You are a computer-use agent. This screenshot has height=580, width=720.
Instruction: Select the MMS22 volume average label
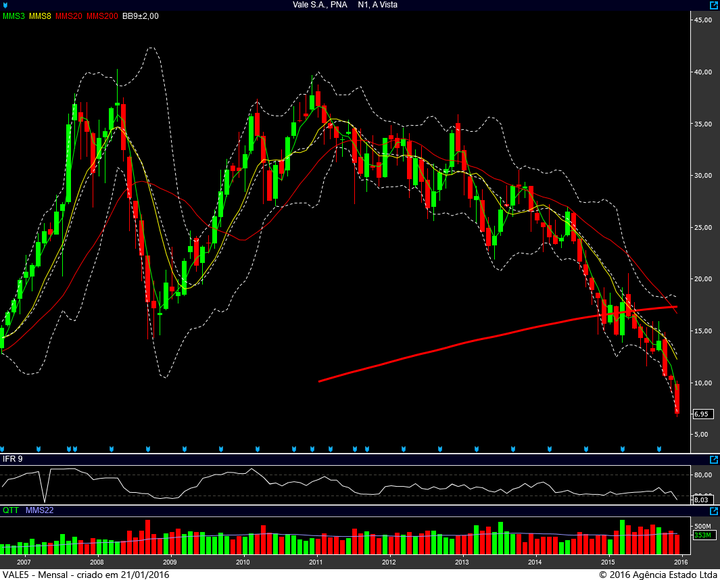click(x=41, y=510)
